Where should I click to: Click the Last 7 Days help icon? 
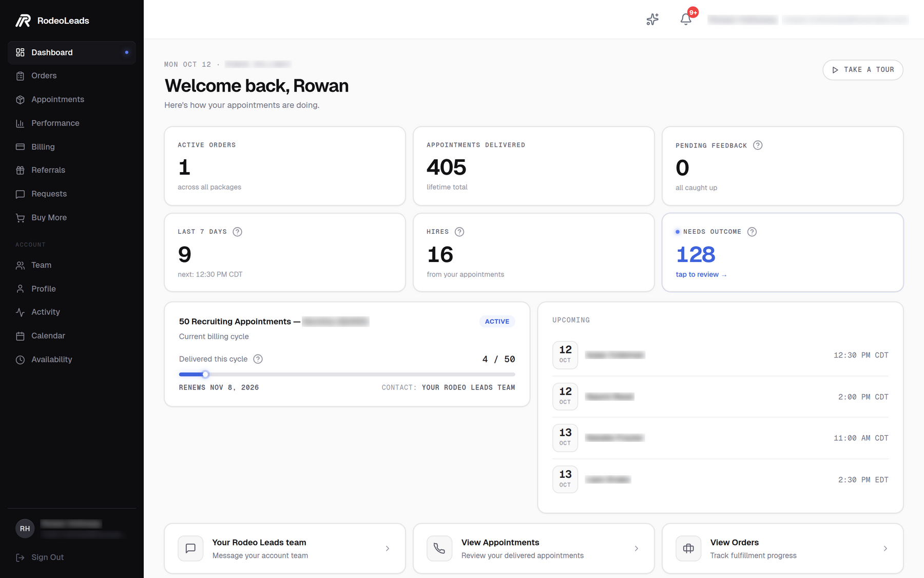click(x=237, y=232)
